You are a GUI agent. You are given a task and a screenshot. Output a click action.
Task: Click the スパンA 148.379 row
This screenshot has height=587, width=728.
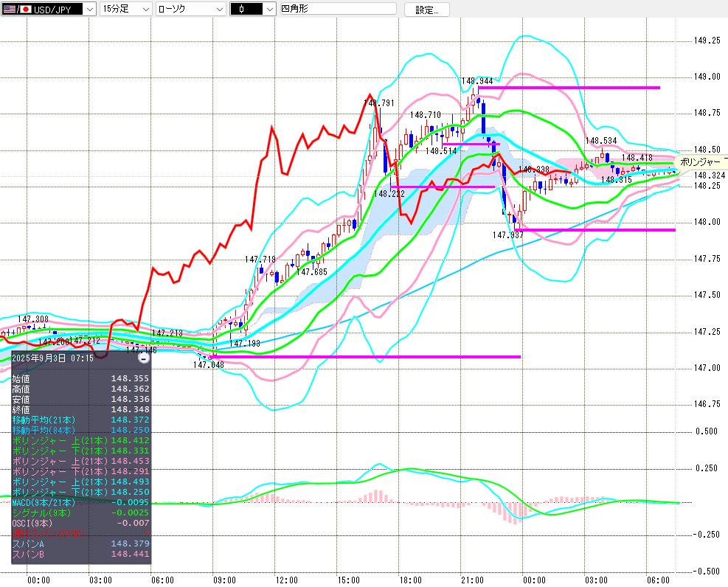coord(81,543)
